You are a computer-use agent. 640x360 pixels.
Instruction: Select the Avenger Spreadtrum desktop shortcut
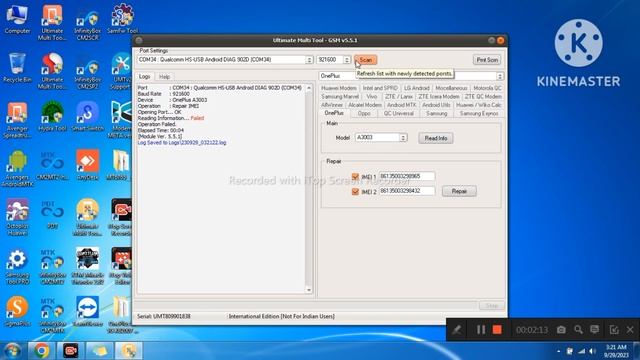pos(17,120)
